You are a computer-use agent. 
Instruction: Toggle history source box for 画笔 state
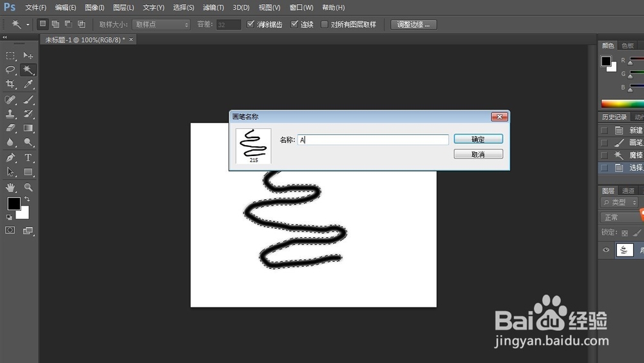(x=604, y=142)
